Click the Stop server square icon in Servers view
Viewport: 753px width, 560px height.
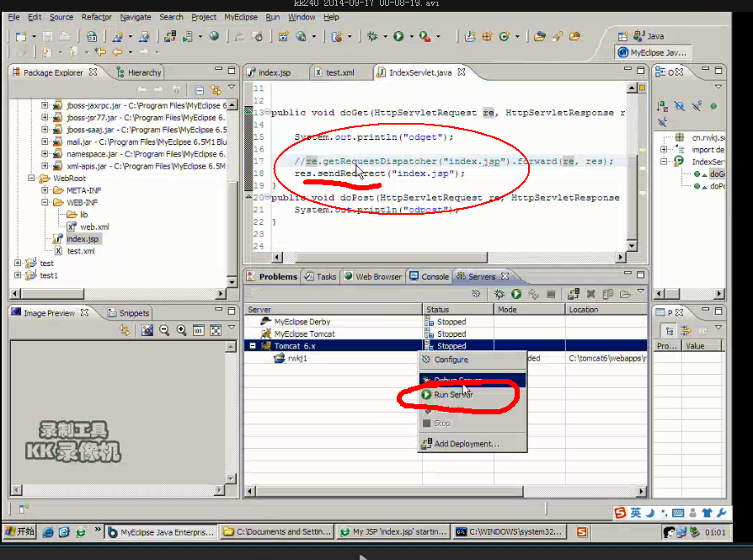[x=551, y=294]
